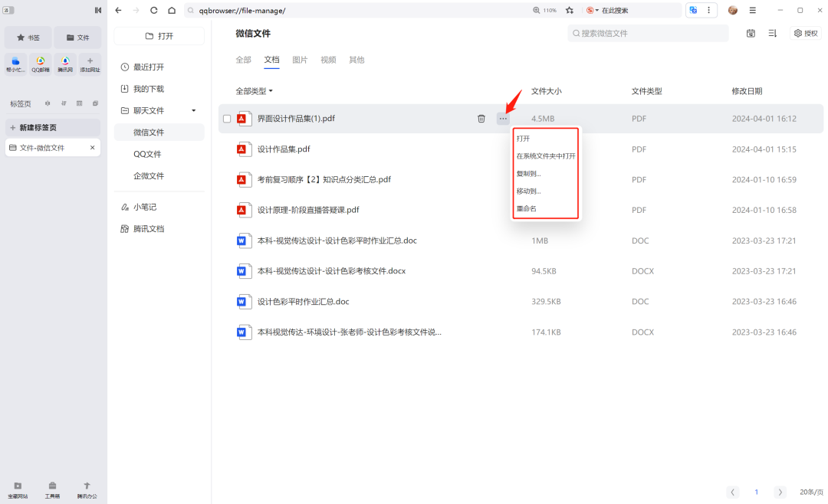
Task: Open the calendar date filter icon
Action: point(751,33)
